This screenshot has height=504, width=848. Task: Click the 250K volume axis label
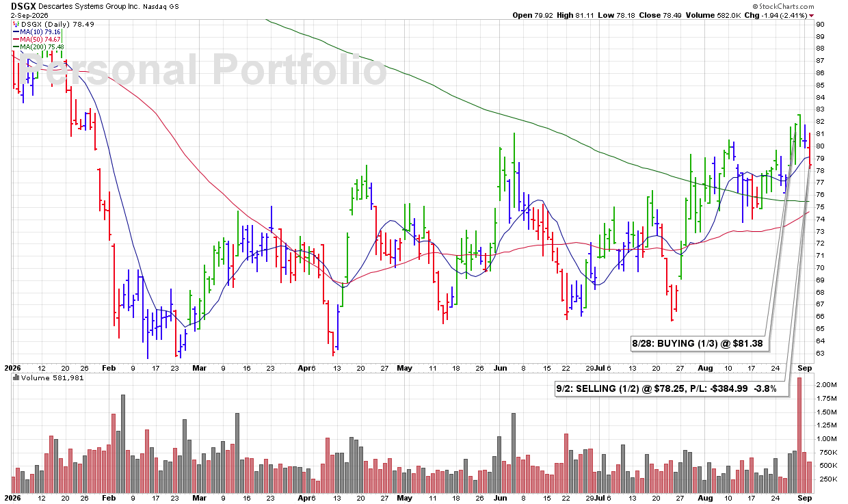(x=827, y=479)
